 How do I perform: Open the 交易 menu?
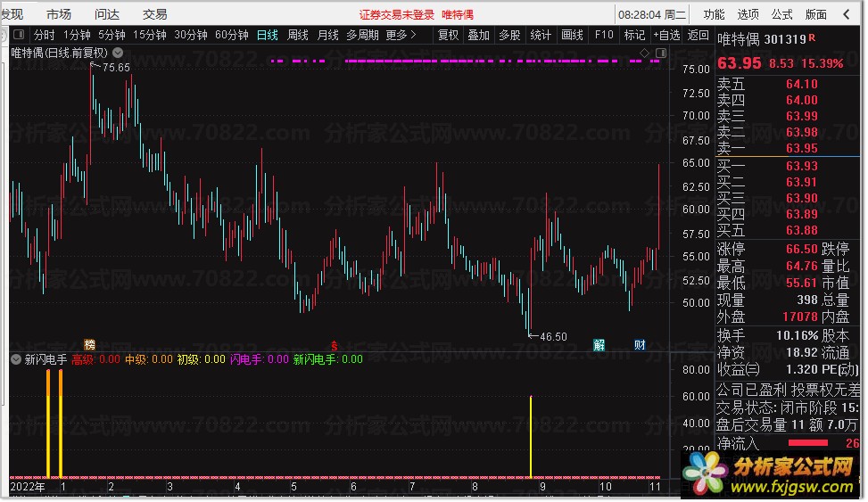click(154, 14)
